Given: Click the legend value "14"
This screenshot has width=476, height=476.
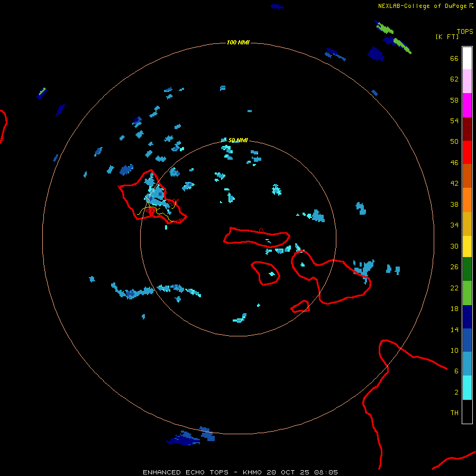Looking at the screenshot, I should tap(454, 329).
